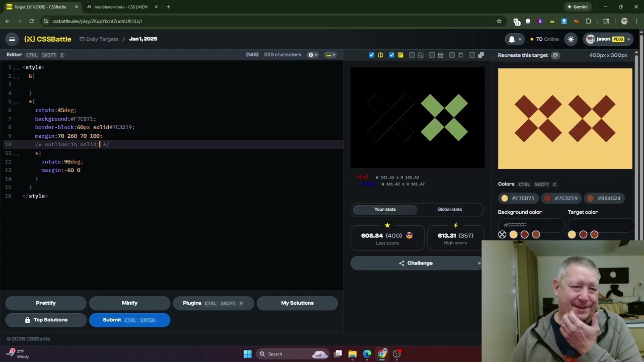Expand the Challenge dropdown arrow

coord(479,263)
